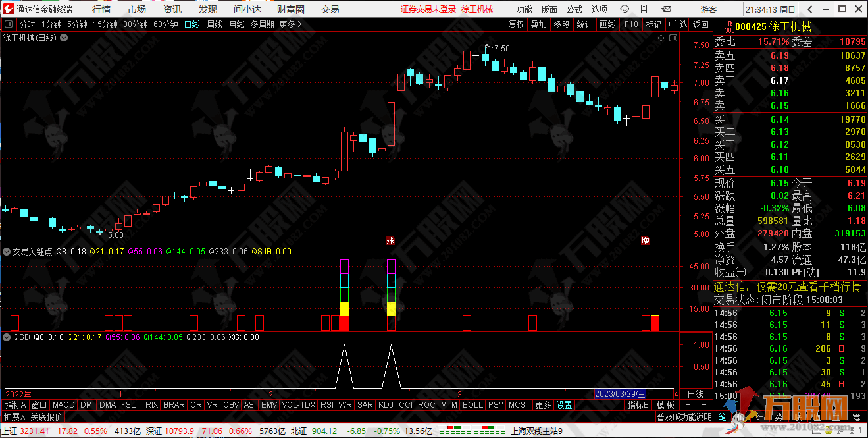
Task: Open the 资讯 menu
Action: pyautogui.click(x=172, y=9)
